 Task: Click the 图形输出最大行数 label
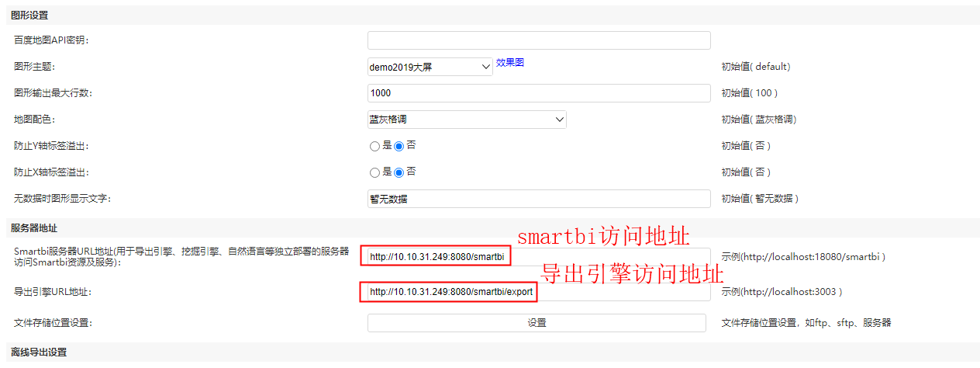click(53, 93)
